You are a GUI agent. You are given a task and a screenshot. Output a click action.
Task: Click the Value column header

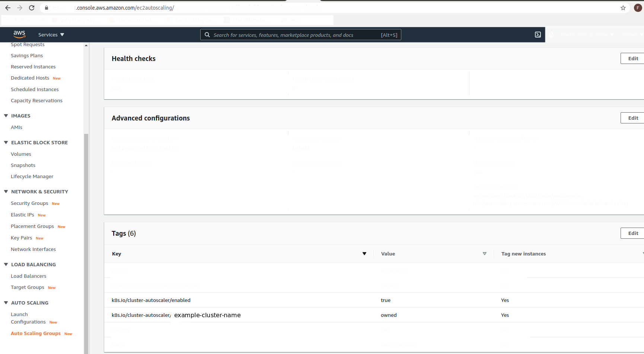(388, 254)
